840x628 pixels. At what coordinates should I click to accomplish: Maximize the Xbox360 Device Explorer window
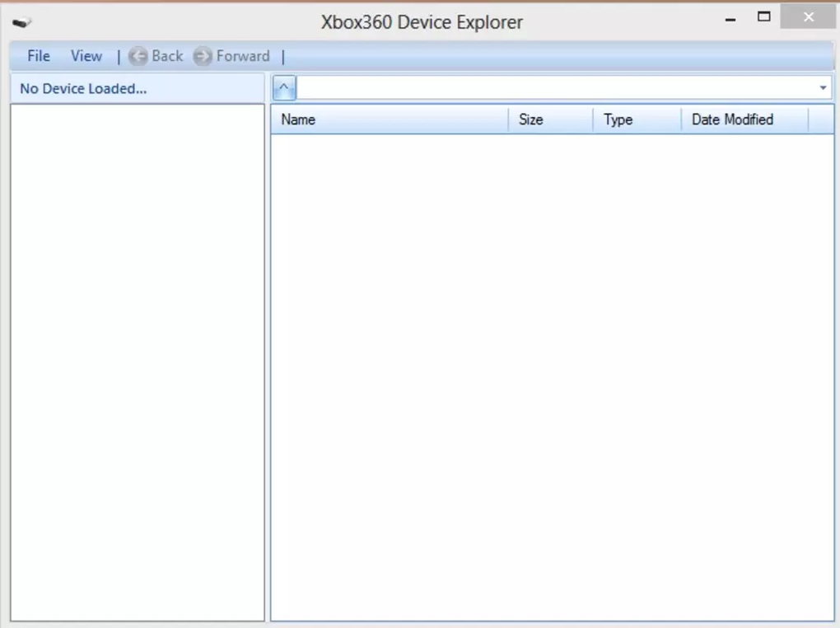click(764, 17)
